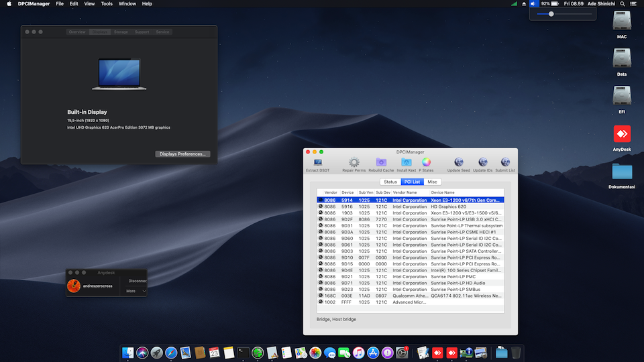
Task: Open the Misc tab in DPCIManager
Action: pyautogui.click(x=432, y=182)
